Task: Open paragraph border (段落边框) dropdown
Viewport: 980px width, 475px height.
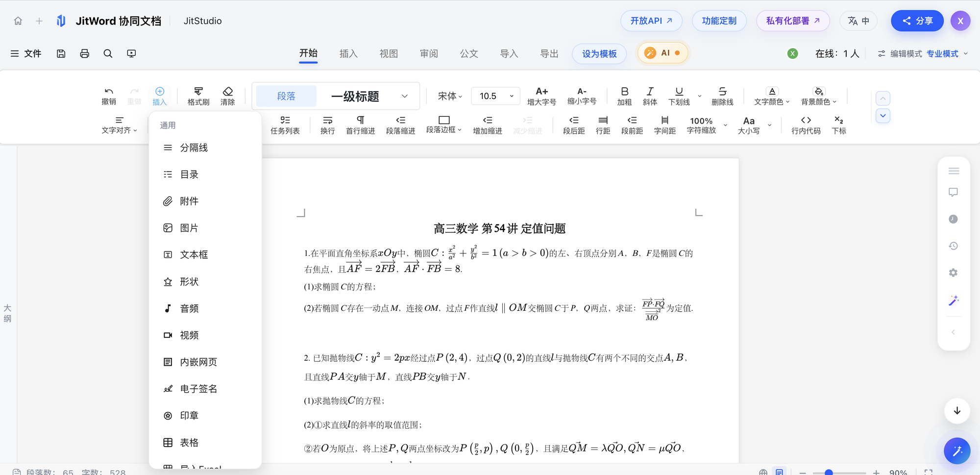Action: [x=444, y=125]
